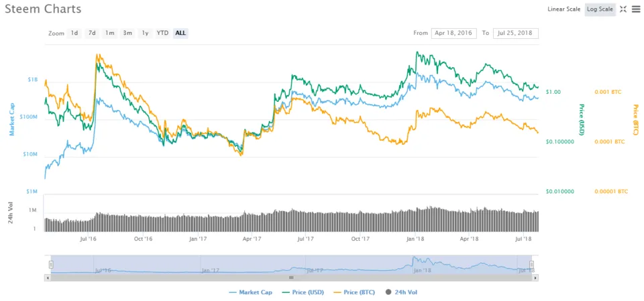This screenshot has height=301, width=644.
Task: Click the Jul '18 date label
Action: [x=523, y=238]
